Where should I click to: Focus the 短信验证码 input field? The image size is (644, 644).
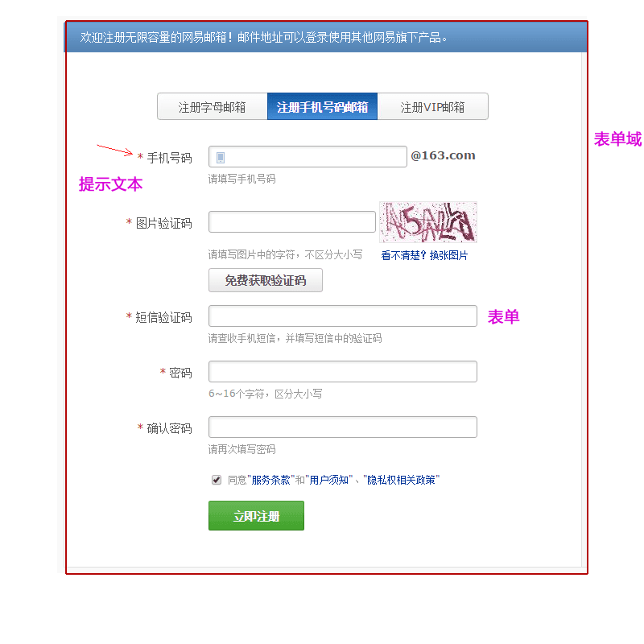[x=343, y=316]
